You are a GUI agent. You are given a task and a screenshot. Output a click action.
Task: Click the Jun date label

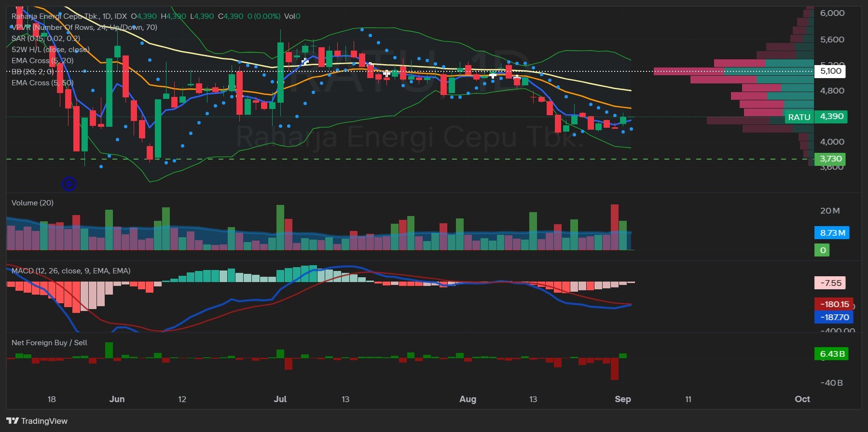(117, 399)
